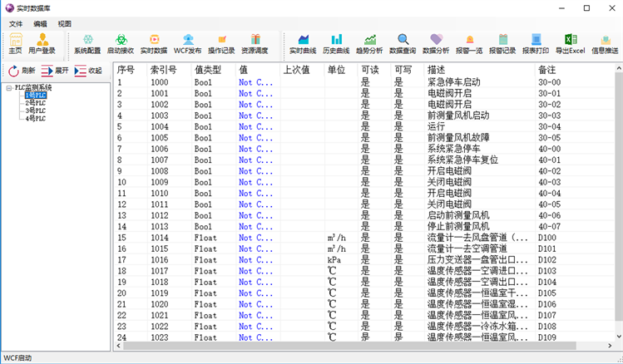Open 系统配置 system configuration
Screen dimensions: 623x364
[x=87, y=44]
